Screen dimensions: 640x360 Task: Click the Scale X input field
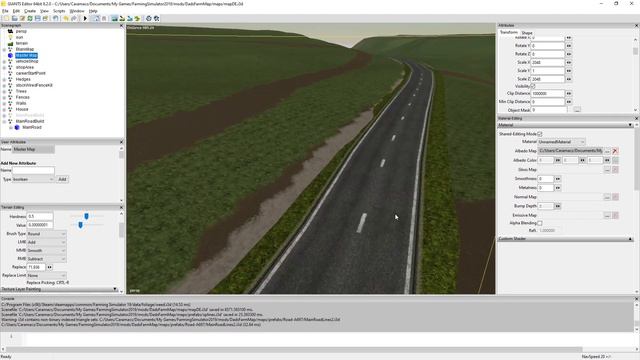tap(547, 62)
